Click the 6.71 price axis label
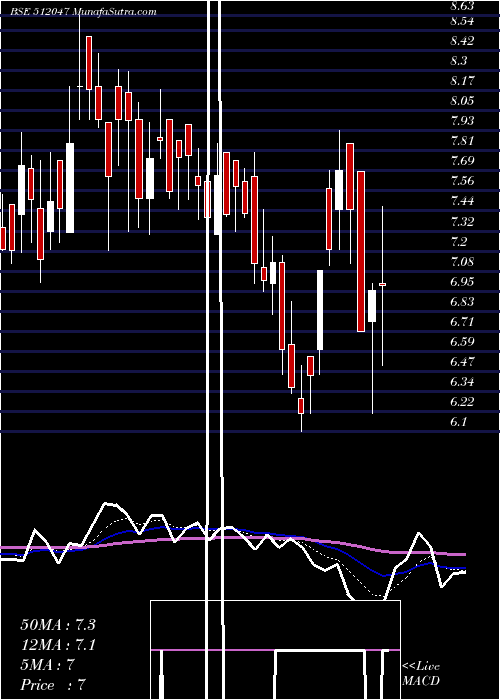 462,321
